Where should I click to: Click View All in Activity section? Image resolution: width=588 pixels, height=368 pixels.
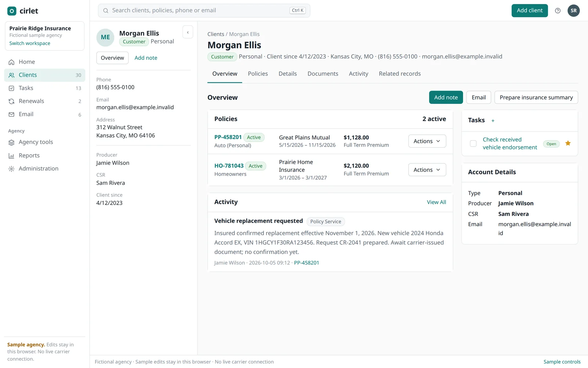(x=436, y=202)
